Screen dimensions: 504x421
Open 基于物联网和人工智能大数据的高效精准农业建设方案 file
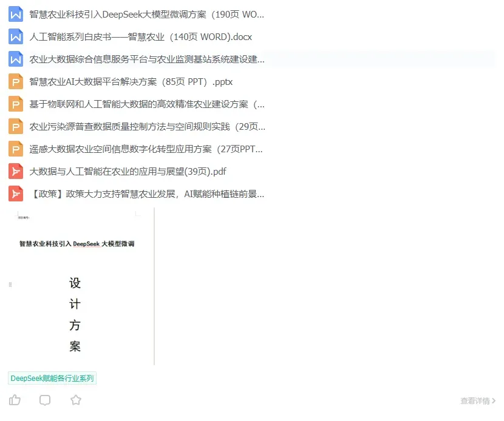point(147,104)
